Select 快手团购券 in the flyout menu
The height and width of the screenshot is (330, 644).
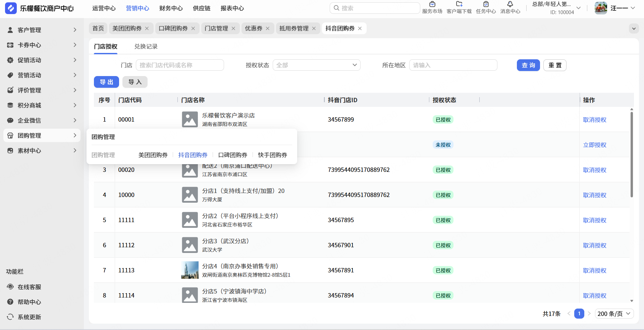(x=272, y=155)
